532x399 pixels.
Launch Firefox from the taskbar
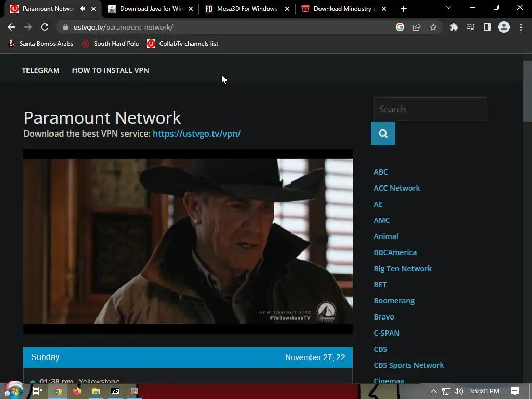77,391
